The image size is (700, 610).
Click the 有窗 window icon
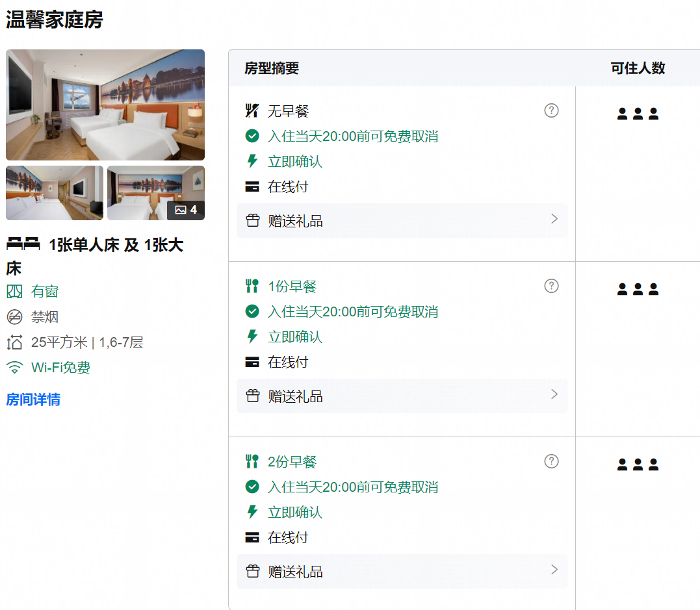click(14, 292)
